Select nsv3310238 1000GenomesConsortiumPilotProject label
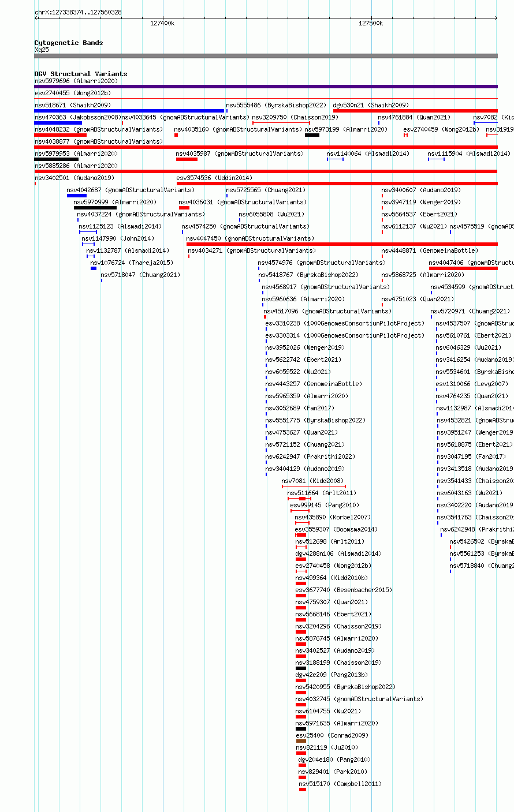 click(x=345, y=323)
